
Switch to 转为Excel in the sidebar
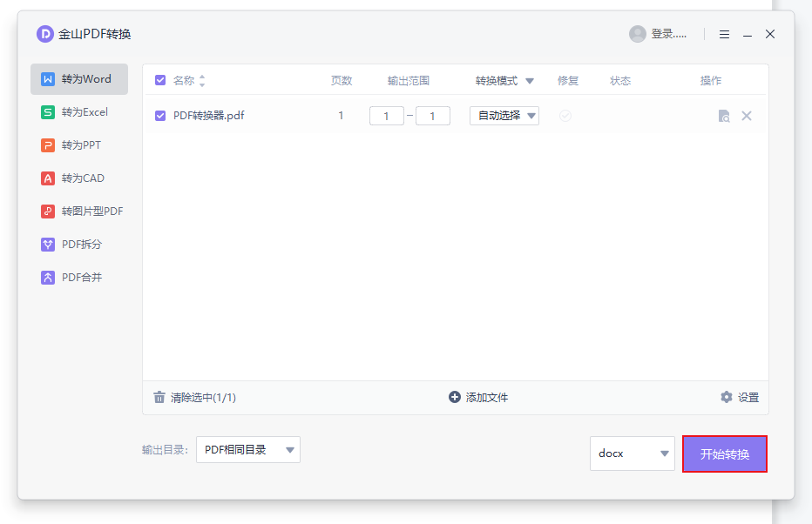coord(79,112)
